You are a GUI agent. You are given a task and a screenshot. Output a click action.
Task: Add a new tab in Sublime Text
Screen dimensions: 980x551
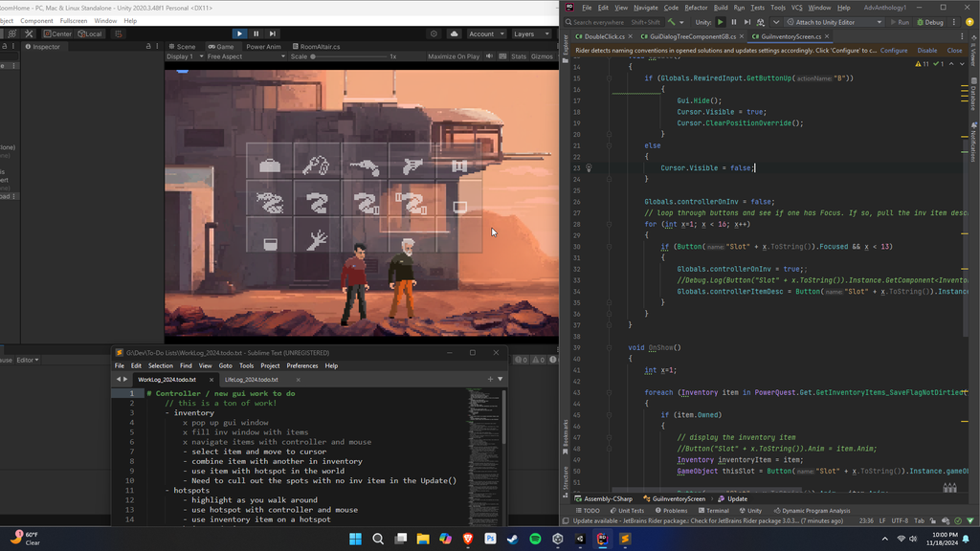(x=490, y=379)
